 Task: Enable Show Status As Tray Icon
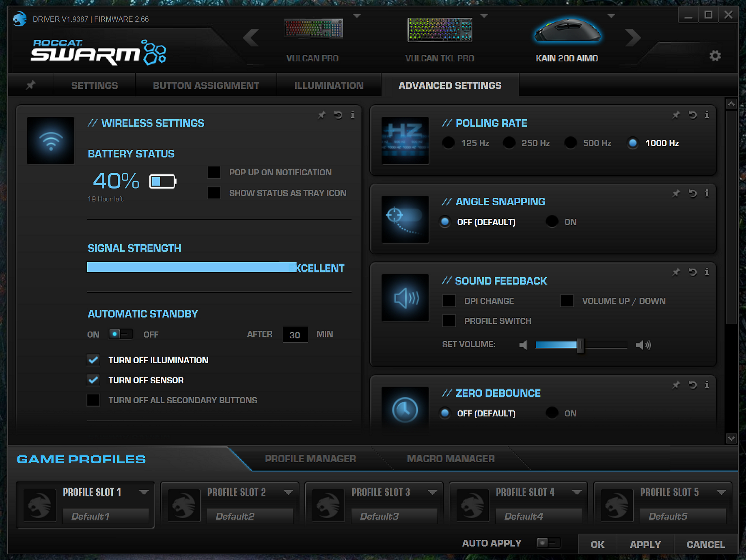click(214, 193)
